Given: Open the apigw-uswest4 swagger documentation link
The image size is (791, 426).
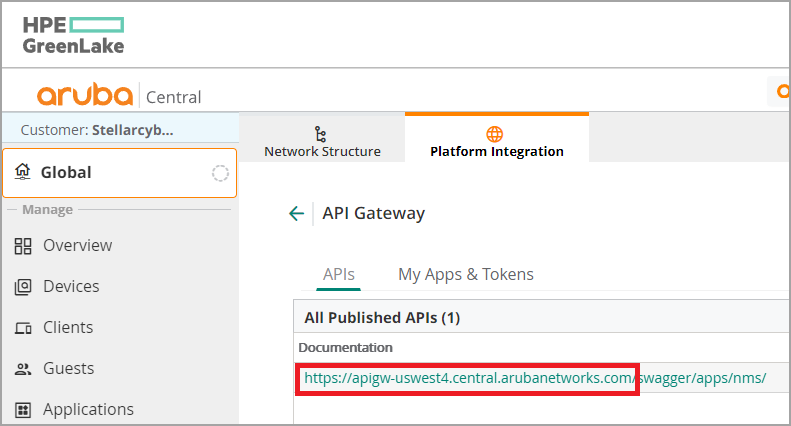Looking at the screenshot, I should pos(535,378).
